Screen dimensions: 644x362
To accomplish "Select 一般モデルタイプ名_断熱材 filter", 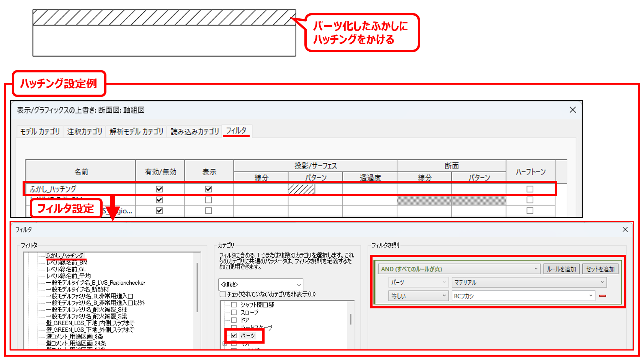I will tap(77, 289).
